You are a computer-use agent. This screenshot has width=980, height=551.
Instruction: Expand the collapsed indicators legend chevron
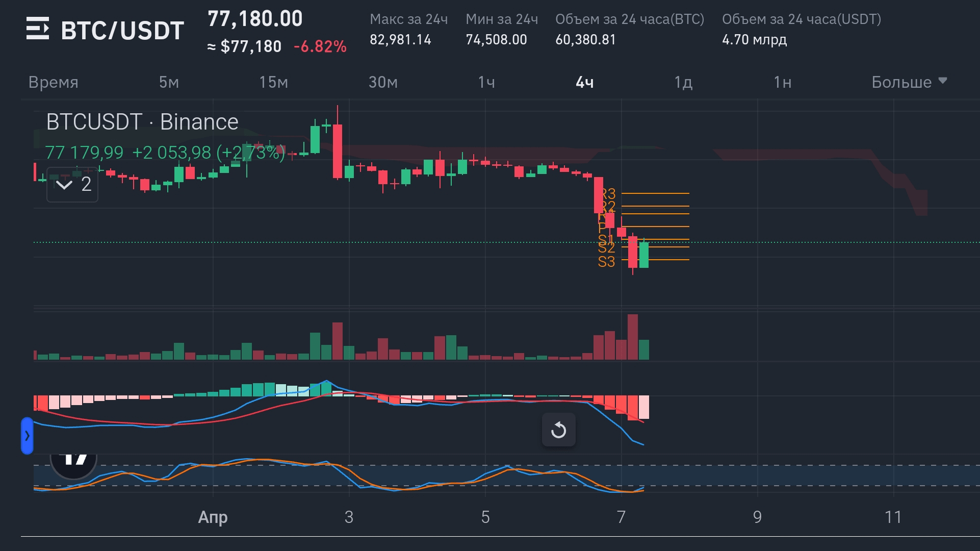click(64, 184)
